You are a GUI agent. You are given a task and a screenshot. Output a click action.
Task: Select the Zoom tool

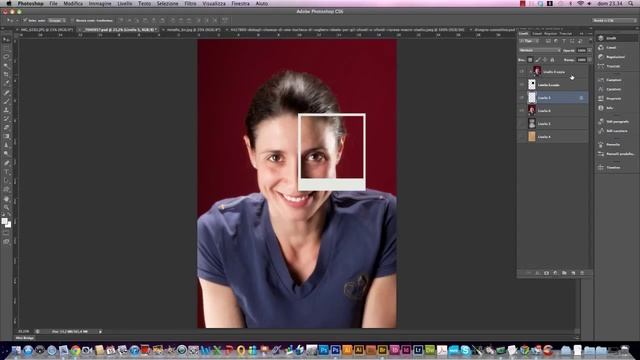tap(6, 207)
